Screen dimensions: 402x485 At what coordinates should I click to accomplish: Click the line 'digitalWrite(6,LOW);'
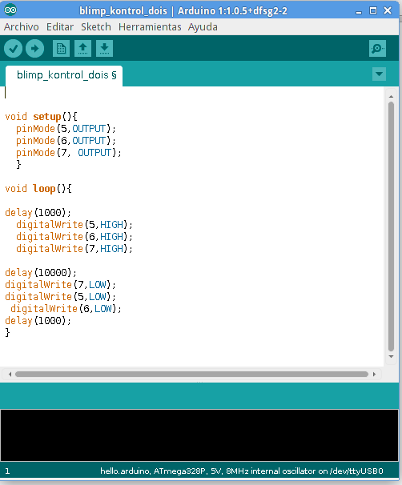coord(66,309)
